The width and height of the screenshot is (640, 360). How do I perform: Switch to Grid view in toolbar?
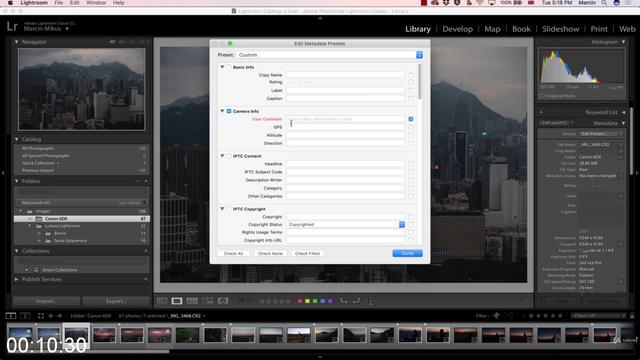click(162, 301)
